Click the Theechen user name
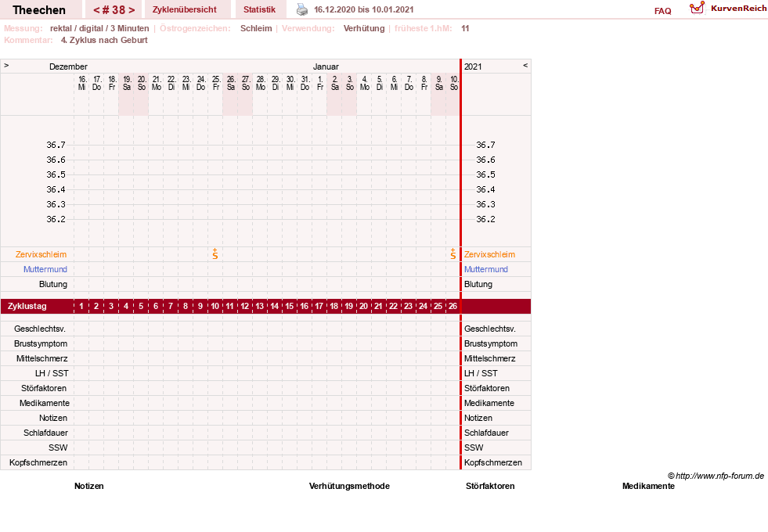Screen dimensions: 768x532 39,10
